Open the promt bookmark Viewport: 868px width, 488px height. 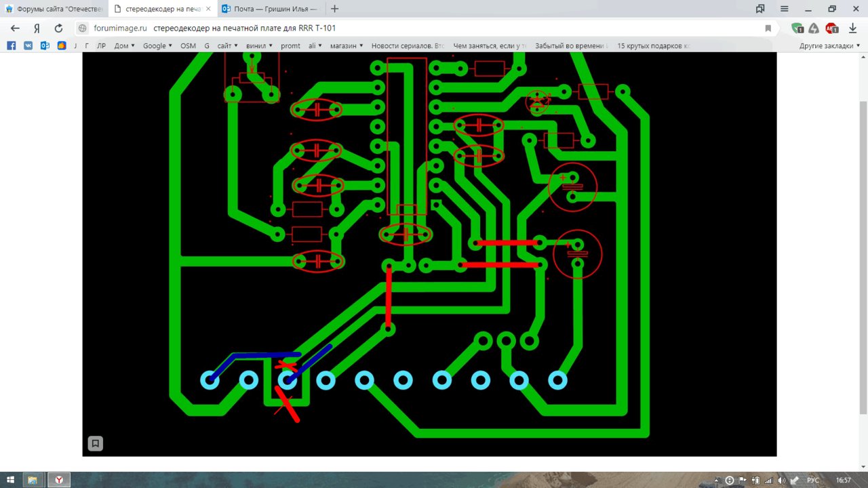[x=290, y=45]
